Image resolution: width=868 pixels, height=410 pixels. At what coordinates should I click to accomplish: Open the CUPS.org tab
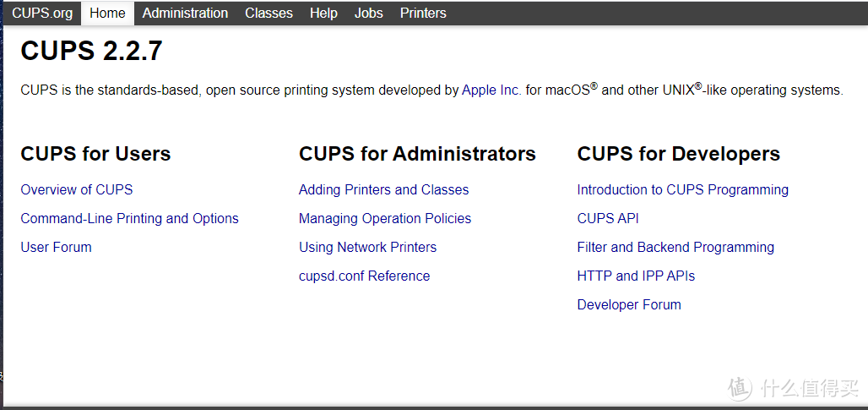(x=42, y=14)
